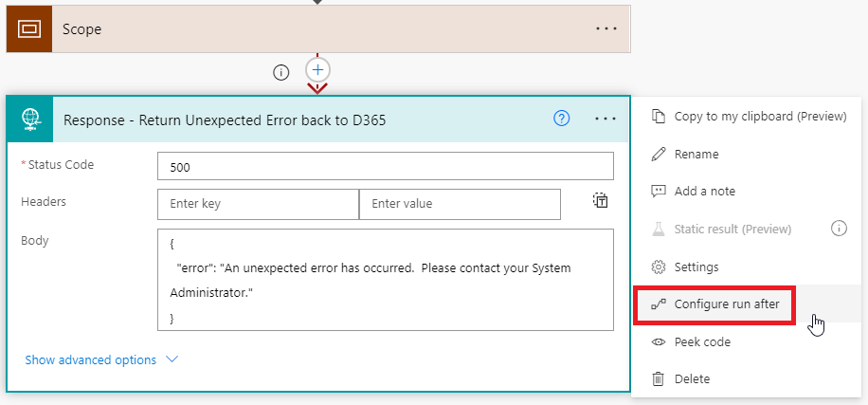Select Add a note menu item
Image resolution: width=868 pixels, height=405 pixels.
(704, 191)
